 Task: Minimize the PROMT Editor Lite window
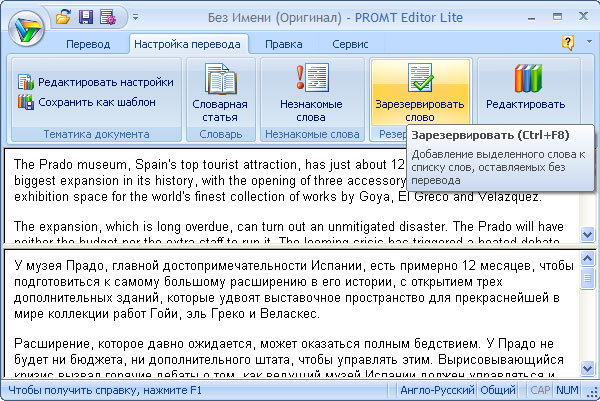(532, 17)
